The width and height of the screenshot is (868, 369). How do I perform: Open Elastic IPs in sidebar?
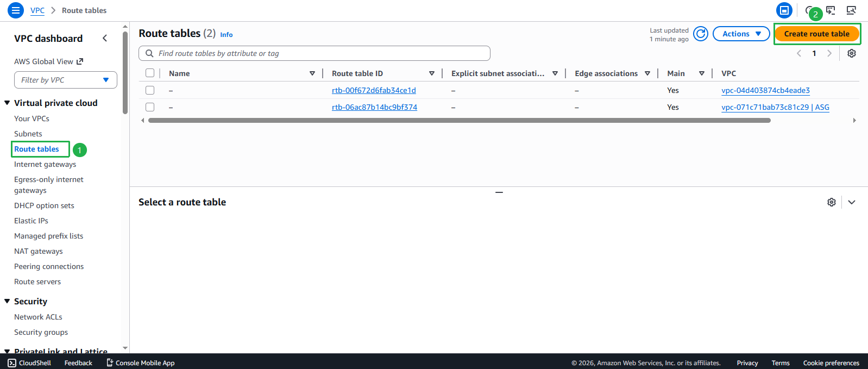pyautogui.click(x=31, y=221)
